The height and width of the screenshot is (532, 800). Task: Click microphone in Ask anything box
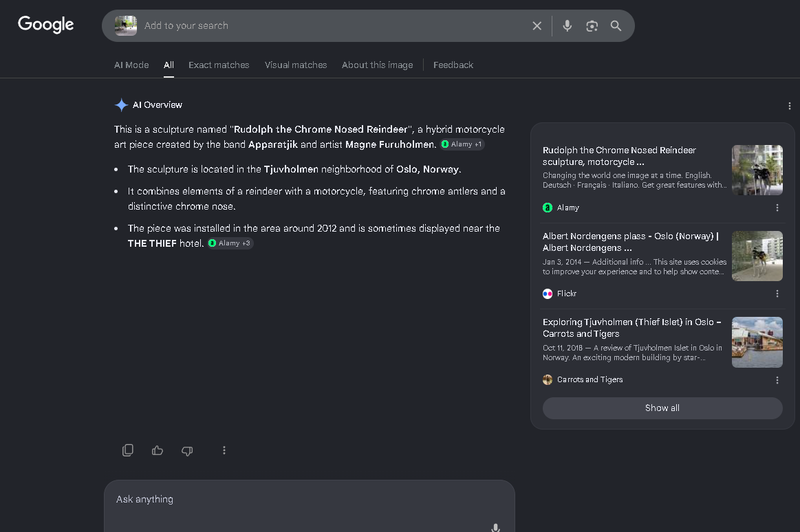(495, 527)
